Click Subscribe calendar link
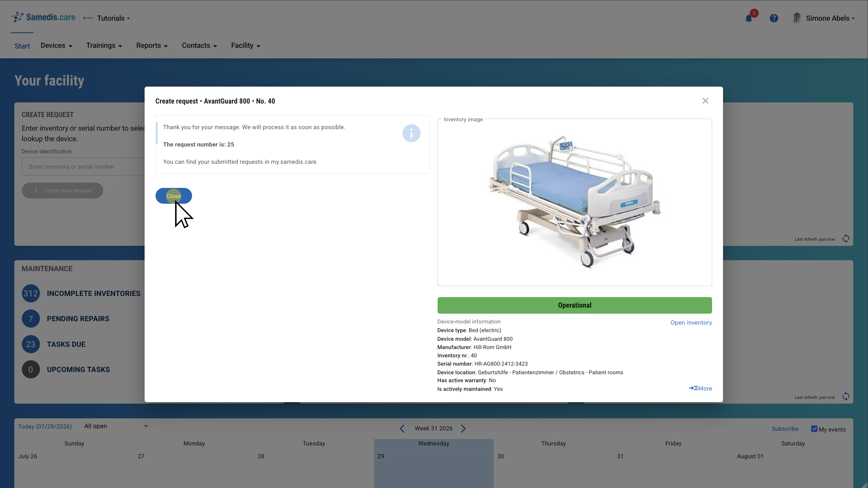This screenshot has width=868, height=488. (x=785, y=429)
